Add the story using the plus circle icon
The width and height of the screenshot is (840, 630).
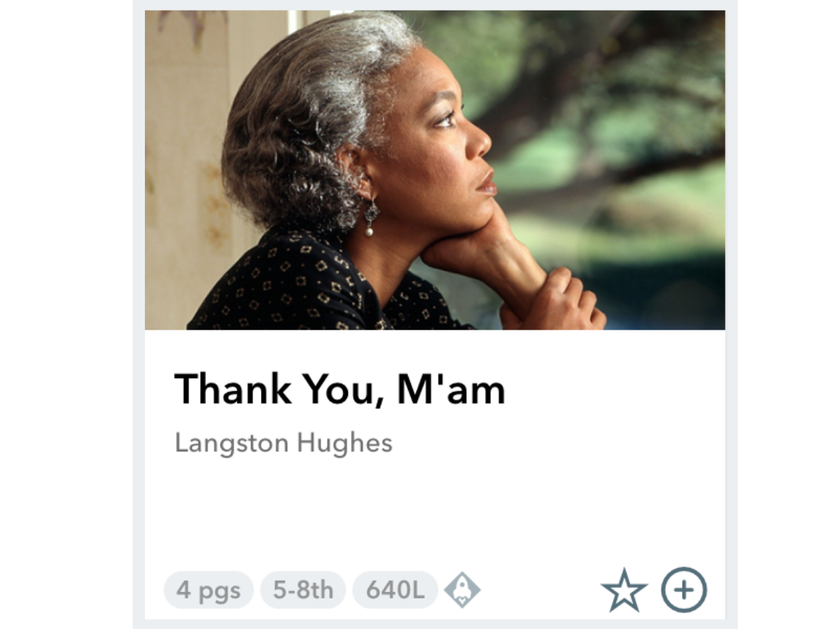[x=684, y=590]
